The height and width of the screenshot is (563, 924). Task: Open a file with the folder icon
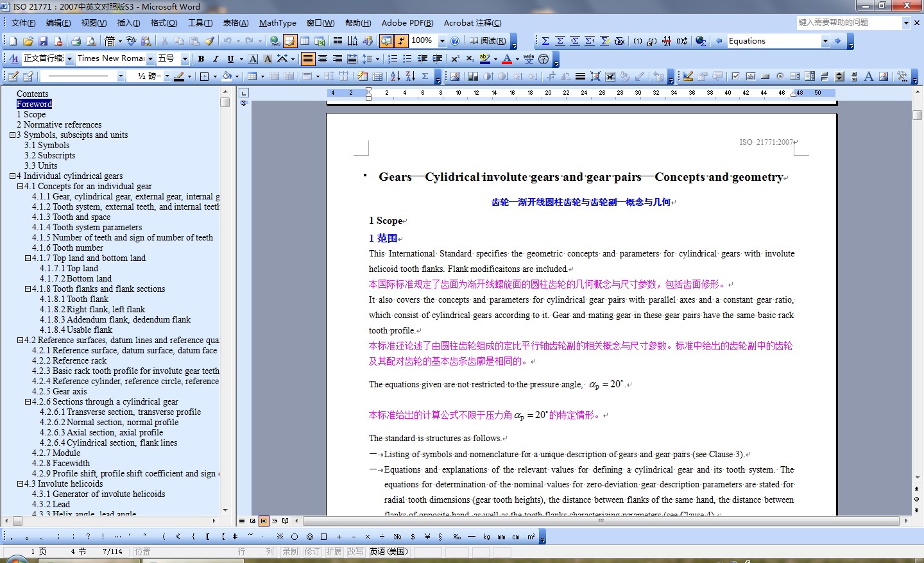pyautogui.click(x=28, y=41)
